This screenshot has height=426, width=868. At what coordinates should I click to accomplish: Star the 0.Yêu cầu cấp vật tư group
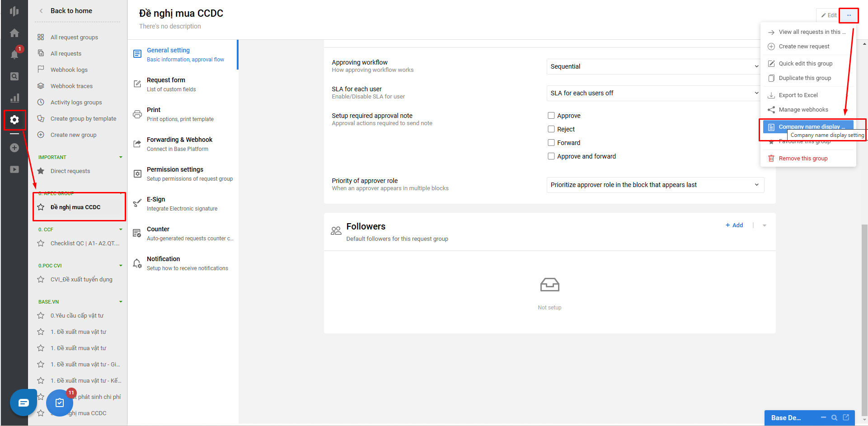coord(41,315)
